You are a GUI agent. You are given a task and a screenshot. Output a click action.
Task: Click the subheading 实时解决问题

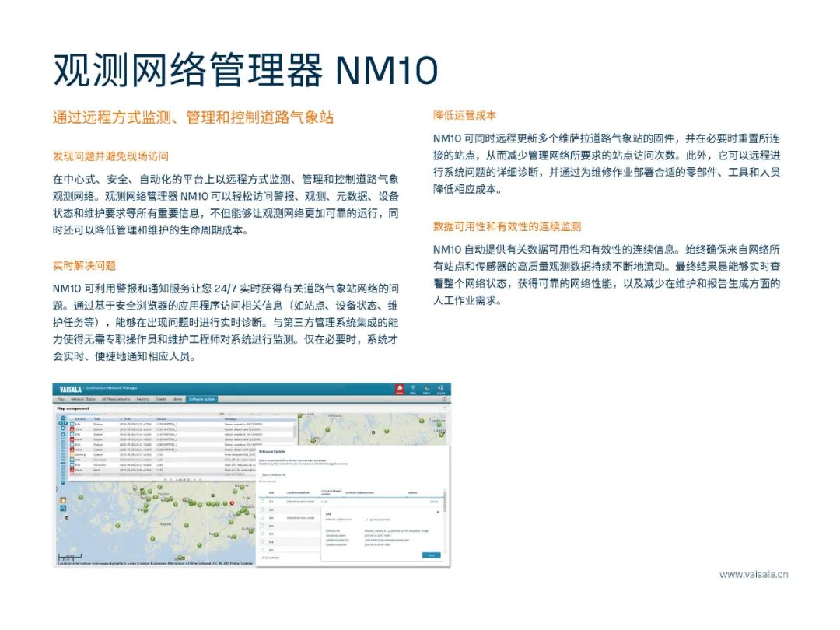(x=84, y=266)
